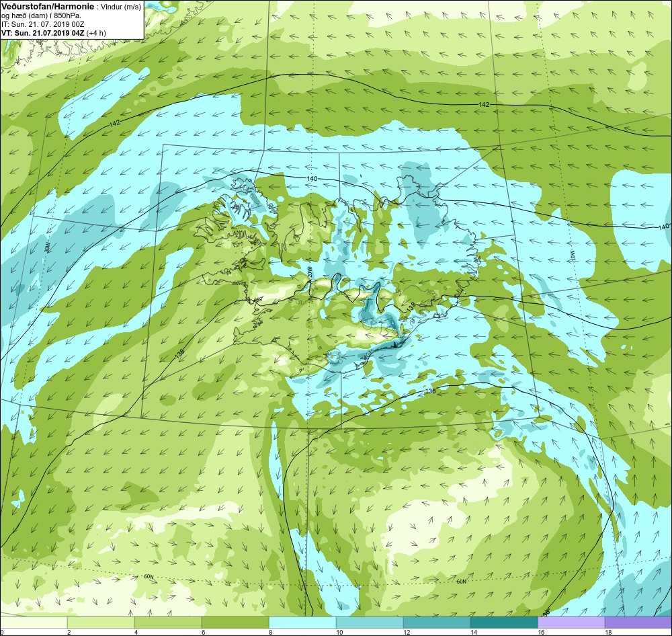Click the legend tick label '18'

click(x=608, y=632)
